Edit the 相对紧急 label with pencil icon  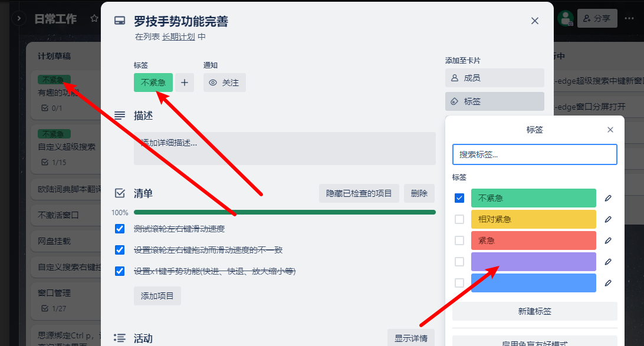tap(608, 219)
